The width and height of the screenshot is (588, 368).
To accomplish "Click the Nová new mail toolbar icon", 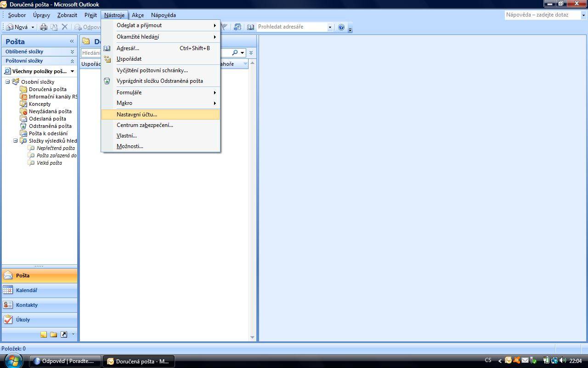I will point(9,27).
